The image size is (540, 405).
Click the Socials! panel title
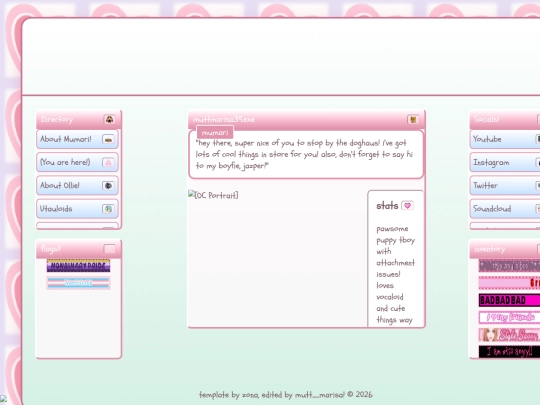486,119
